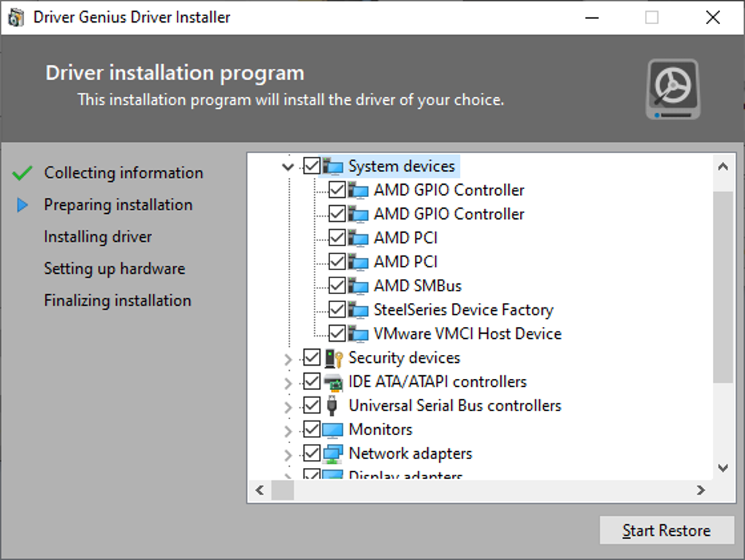Uncheck the AMD SMBus checkbox
Image resolution: width=745 pixels, height=560 pixels.
[337, 285]
